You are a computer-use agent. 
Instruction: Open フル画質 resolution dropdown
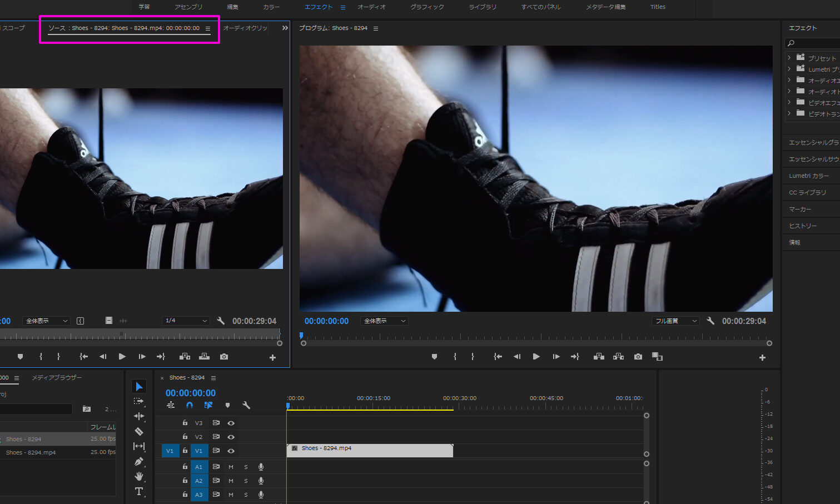click(675, 321)
